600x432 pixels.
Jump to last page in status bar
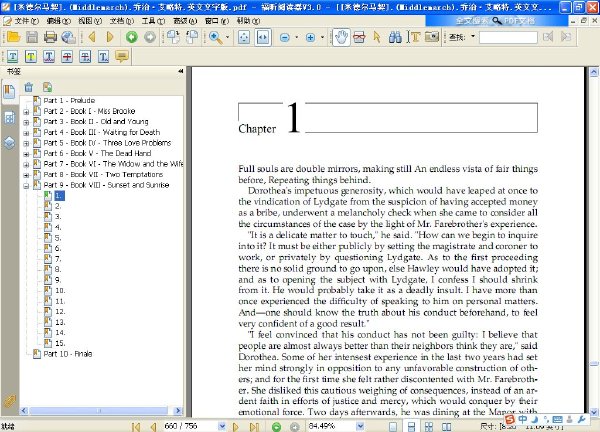pos(254,426)
